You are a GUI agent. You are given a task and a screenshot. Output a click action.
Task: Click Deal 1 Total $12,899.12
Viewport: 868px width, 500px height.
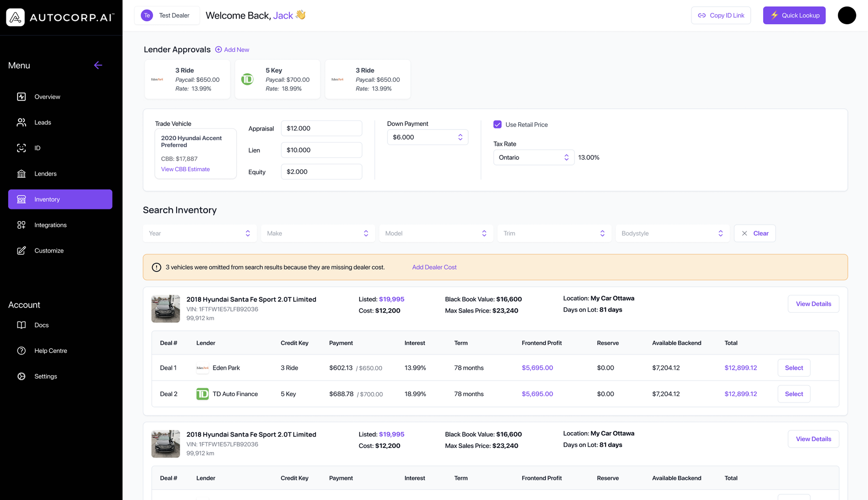pos(741,368)
